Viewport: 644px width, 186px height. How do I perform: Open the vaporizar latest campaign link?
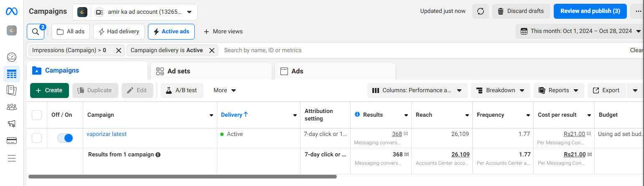point(107,134)
